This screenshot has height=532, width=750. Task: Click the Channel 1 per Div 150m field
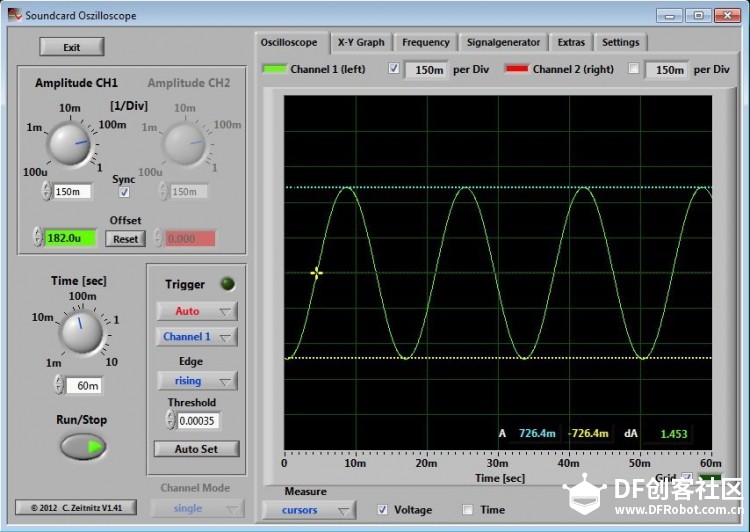[x=427, y=70]
